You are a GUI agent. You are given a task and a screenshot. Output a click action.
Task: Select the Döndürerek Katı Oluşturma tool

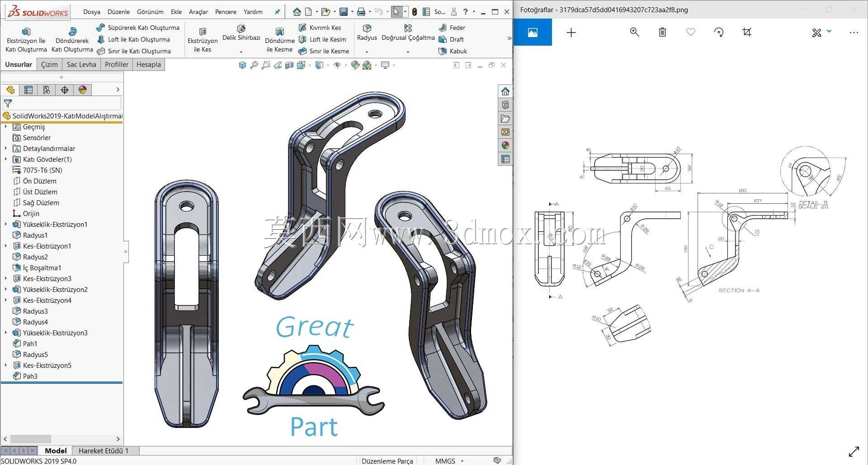[72, 40]
